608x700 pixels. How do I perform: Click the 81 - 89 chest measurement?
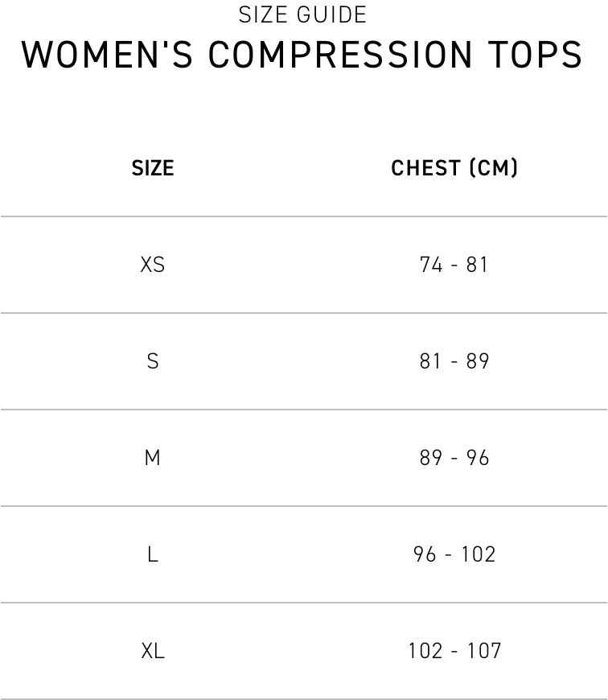454,361
